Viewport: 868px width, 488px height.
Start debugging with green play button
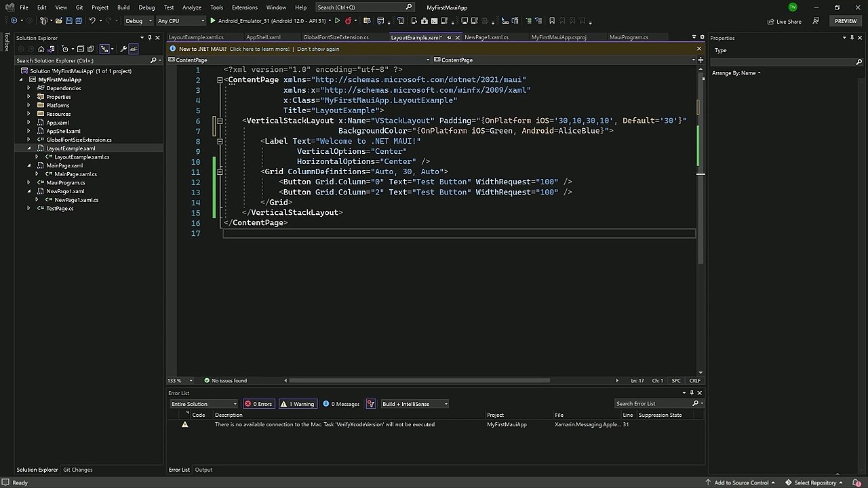point(213,21)
